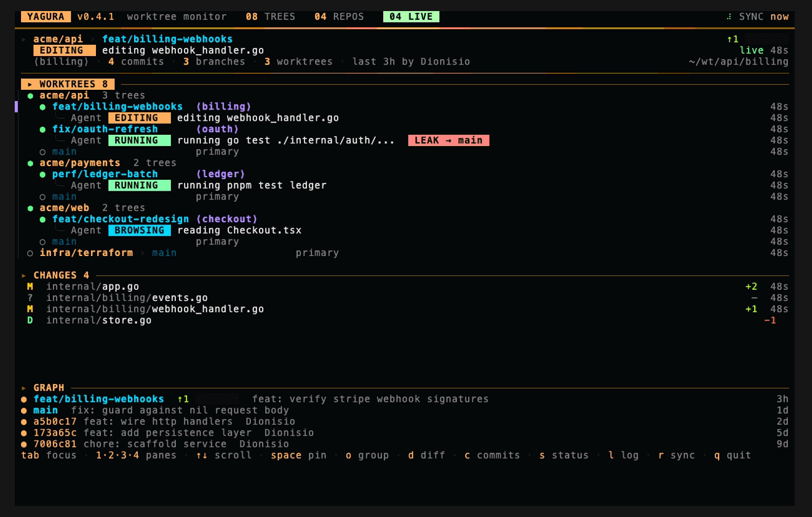Click the r sync shortcut hint
Image resolution: width=812 pixels, height=517 pixels.
pyautogui.click(x=677, y=455)
